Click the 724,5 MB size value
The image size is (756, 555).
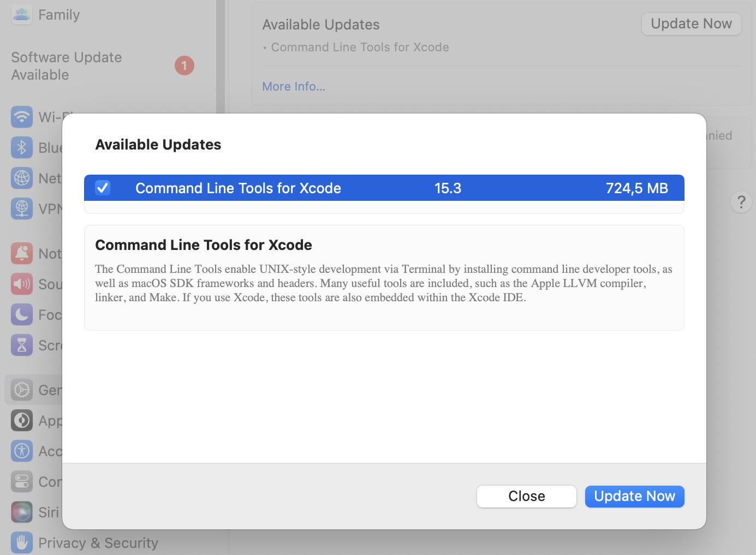[x=636, y=188]
